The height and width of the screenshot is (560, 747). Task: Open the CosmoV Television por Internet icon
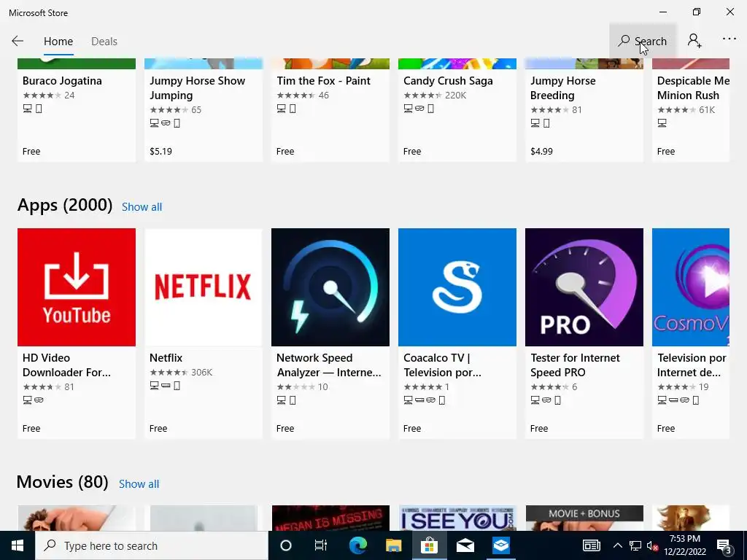coord(691,287)
